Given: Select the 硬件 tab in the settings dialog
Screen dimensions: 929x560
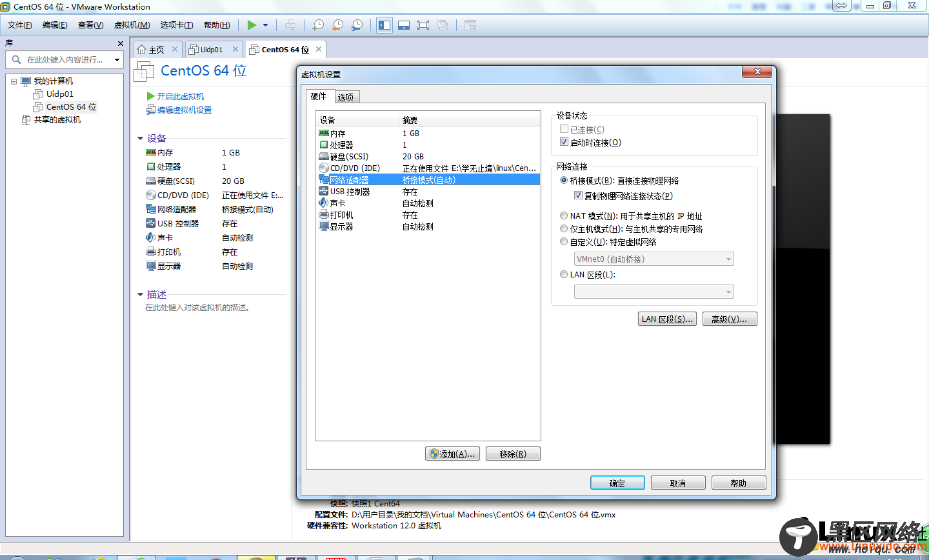Looking at the screenshot, I should click(319, 96).
